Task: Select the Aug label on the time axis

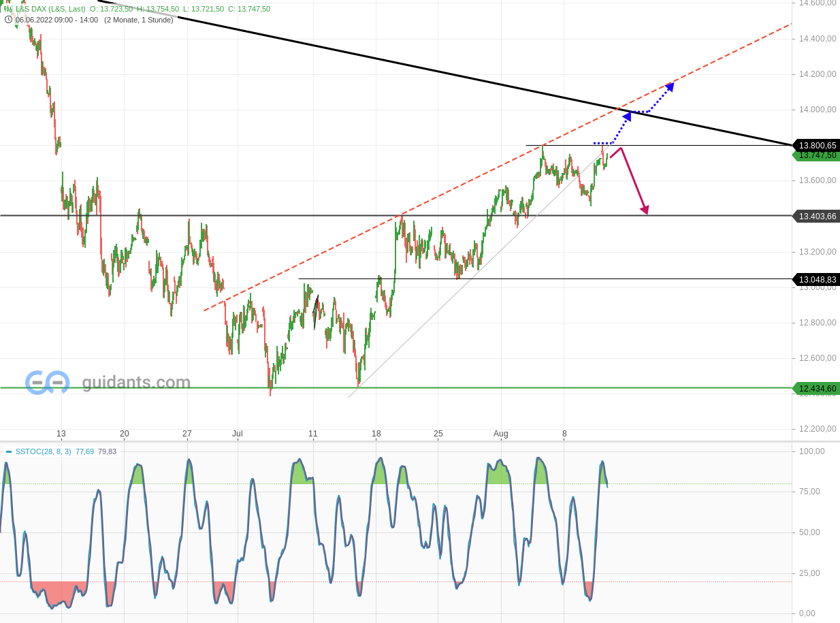Action: pyautogui.click(x=502, y=433)
